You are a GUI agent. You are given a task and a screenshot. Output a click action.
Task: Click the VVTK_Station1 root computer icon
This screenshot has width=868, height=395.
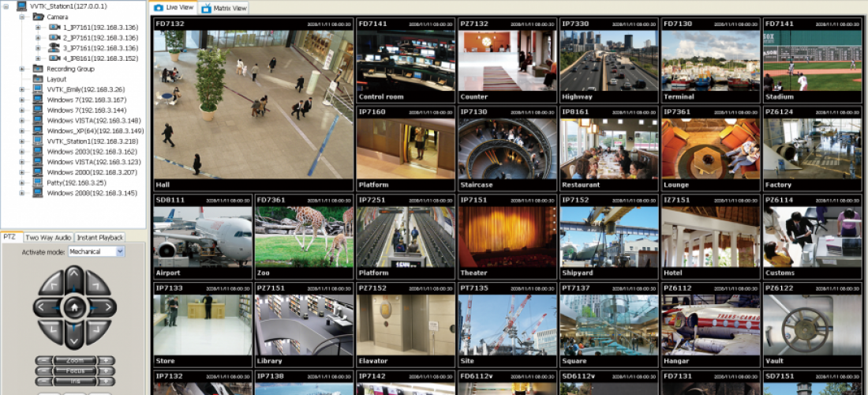(23, 6)
